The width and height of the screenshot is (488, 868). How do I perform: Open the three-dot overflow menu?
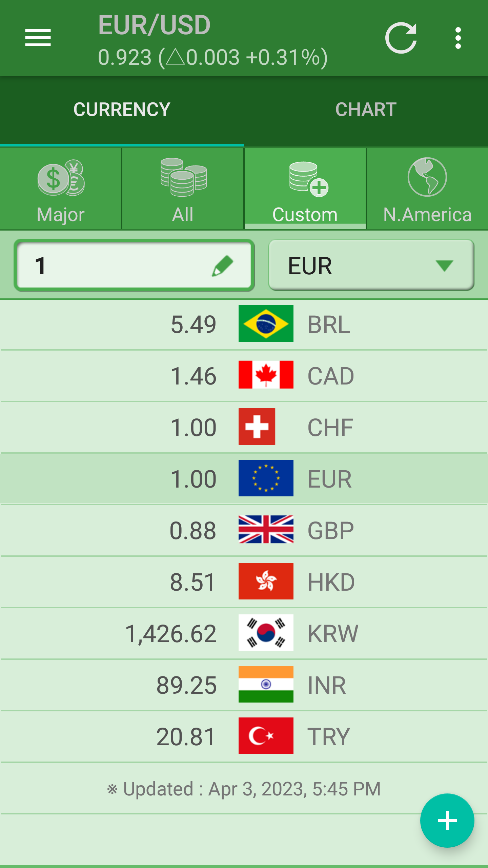point(458,38)
